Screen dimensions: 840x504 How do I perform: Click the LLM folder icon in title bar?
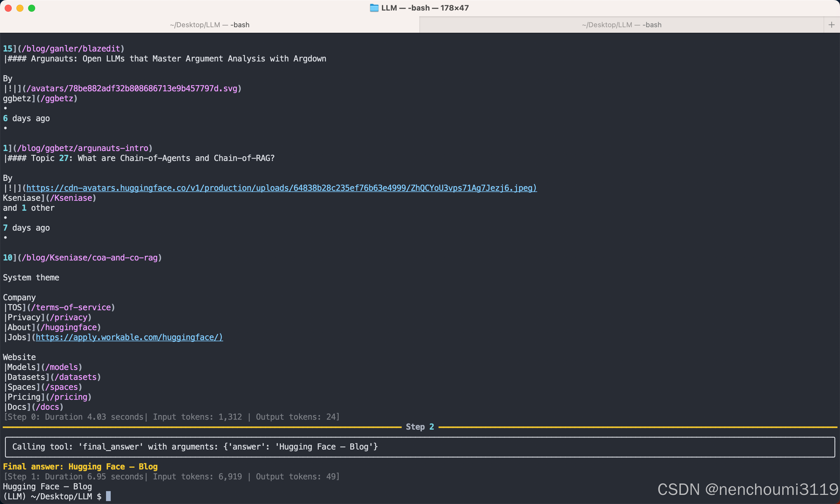[x=374, y=8]
